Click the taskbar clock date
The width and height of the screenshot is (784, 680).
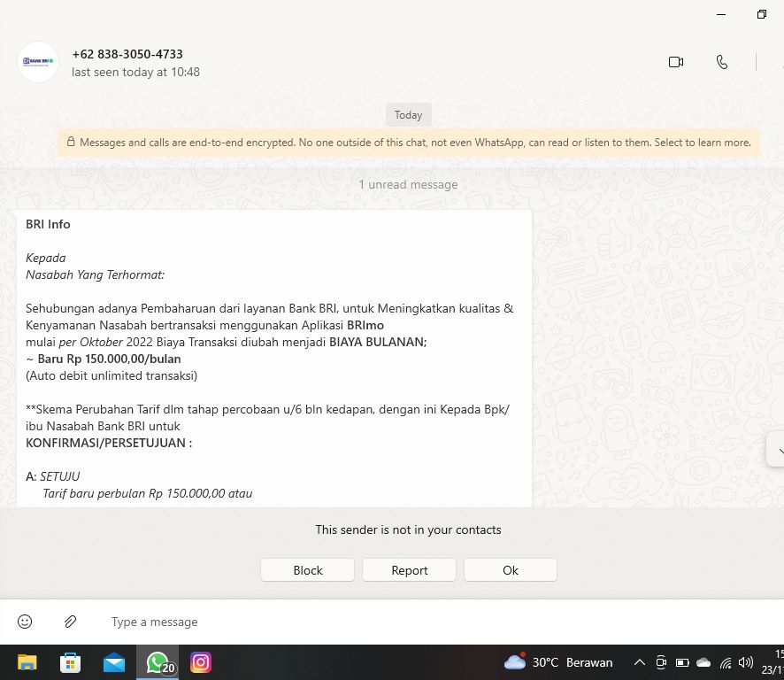coord(772,669)
